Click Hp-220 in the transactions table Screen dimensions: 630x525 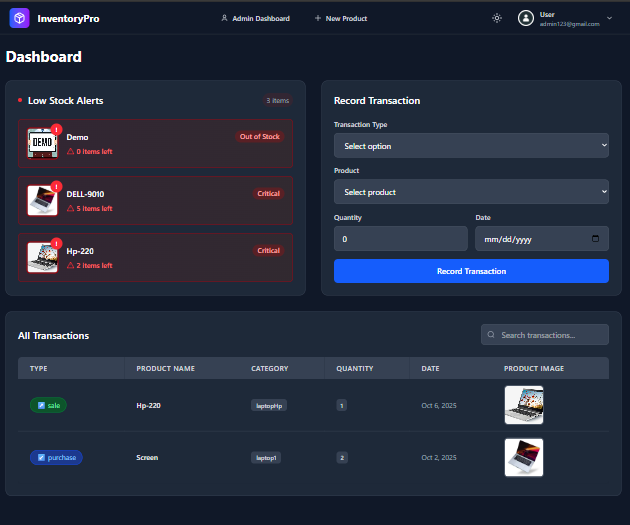pyautogui.click(x=148, y=406)
